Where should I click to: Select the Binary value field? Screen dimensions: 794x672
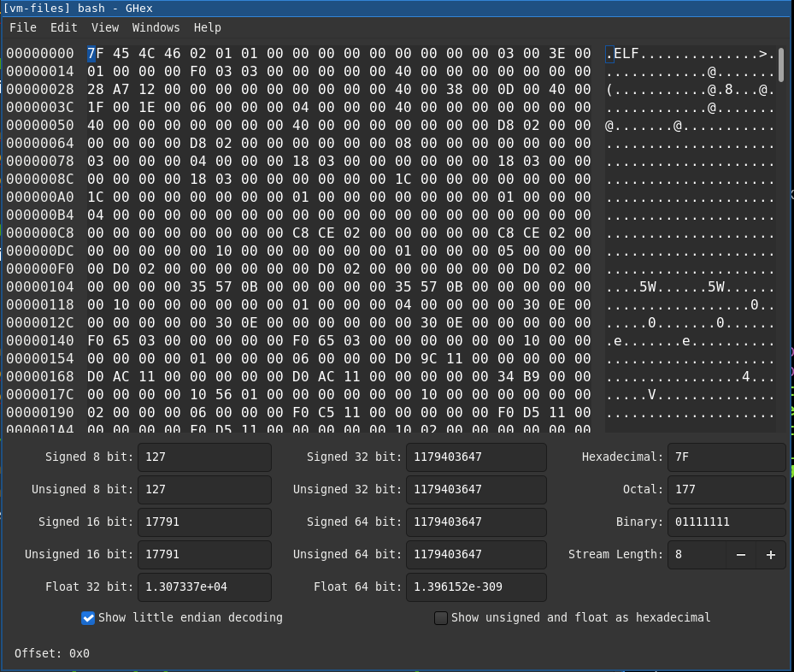(x=726, y=522)
